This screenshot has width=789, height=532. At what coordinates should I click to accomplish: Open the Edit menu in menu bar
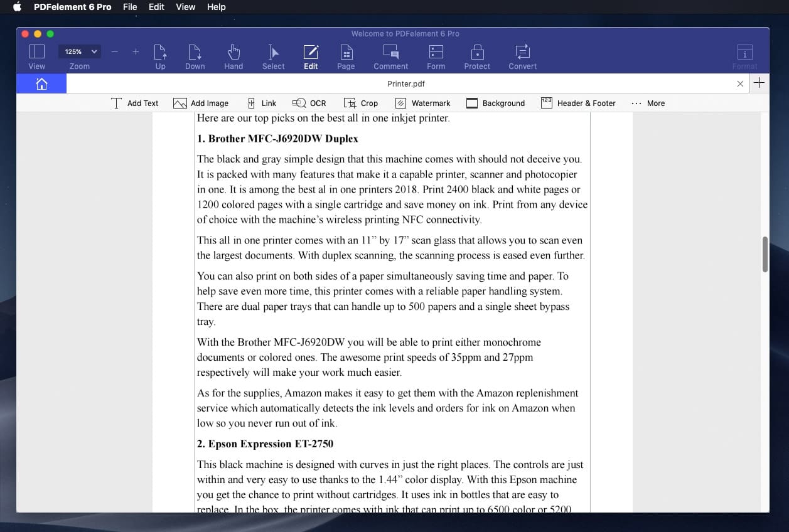tap(156, 7)
